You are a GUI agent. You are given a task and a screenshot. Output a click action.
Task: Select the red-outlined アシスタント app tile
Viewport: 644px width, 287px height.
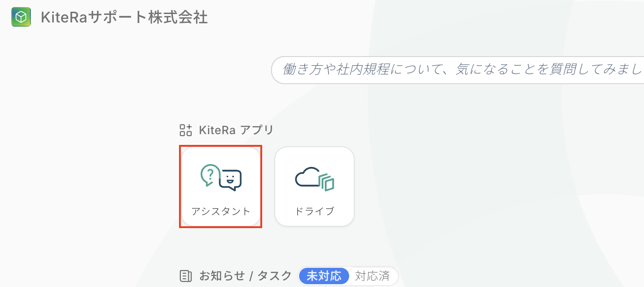(x=221, y=187)
